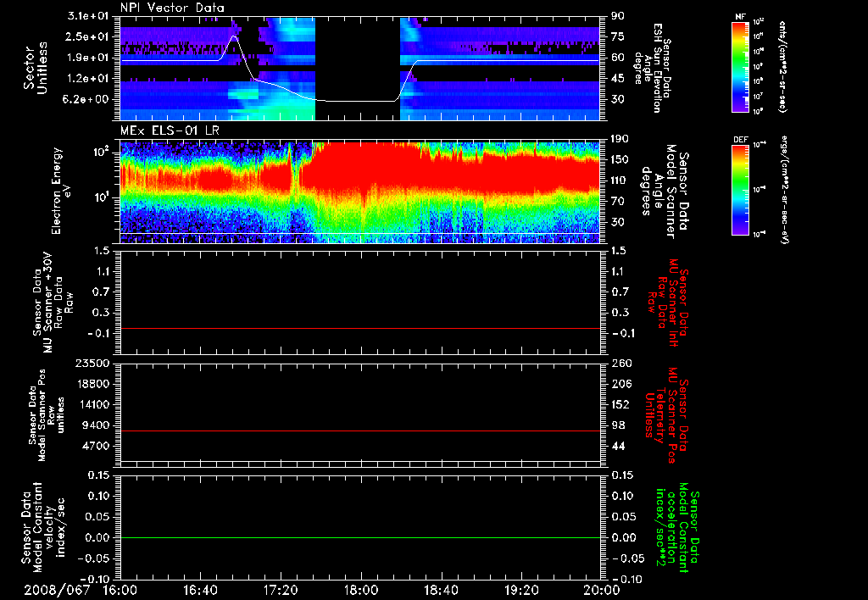Click the 20:00 time tick label
The height and width of the screenshot is (600, 868).
[603, 591]
